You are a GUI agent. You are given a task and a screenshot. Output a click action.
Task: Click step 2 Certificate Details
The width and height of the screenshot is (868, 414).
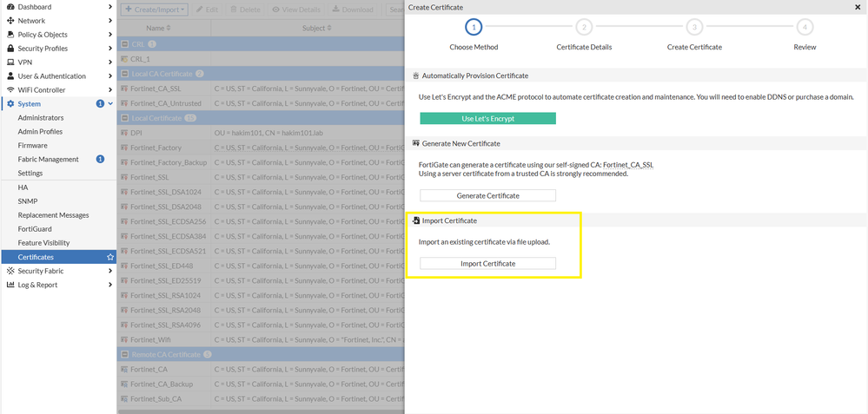tap(584, 35)
